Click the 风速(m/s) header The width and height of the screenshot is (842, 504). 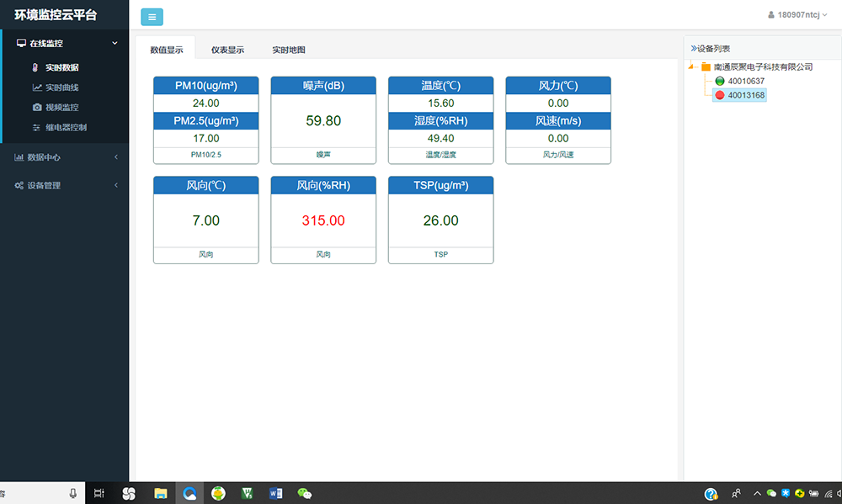point(558,121)
